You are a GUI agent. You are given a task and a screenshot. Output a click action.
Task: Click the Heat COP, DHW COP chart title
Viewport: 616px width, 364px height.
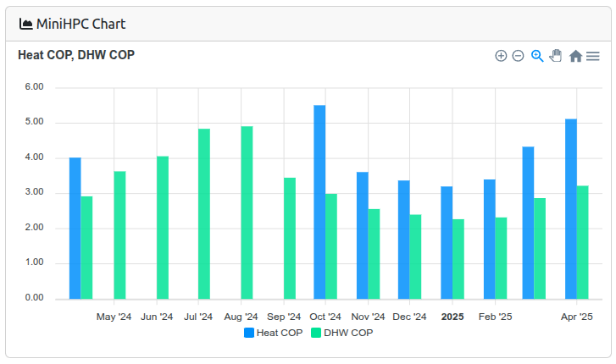(x=76, y=55)
